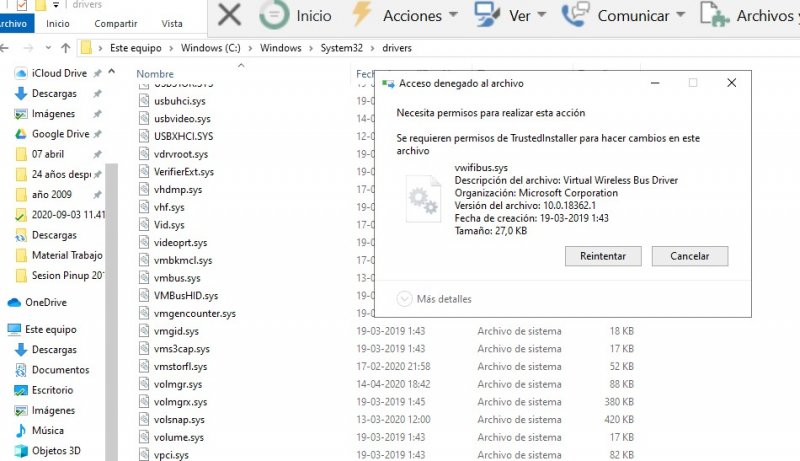800x461 pixels.
Task: Expand 'Más detalles' in access denied dialog
Action: click(434, 299)
